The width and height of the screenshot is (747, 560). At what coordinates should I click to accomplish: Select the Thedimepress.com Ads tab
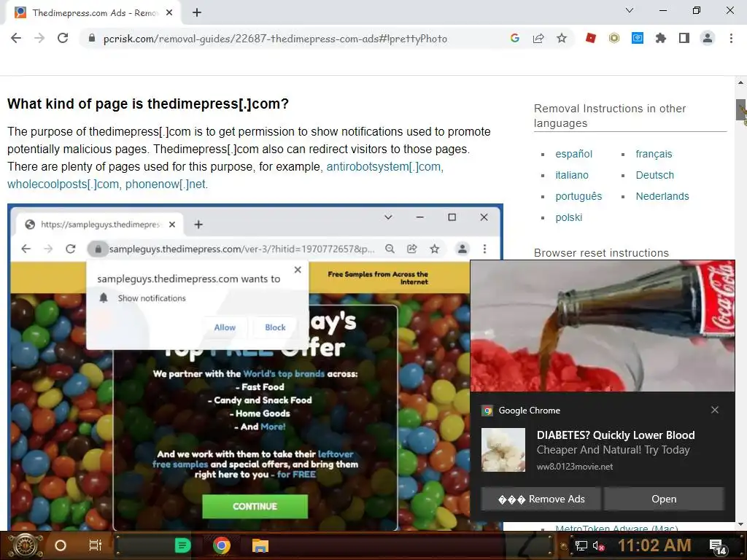pyautogui.click(x=94, y=13)
